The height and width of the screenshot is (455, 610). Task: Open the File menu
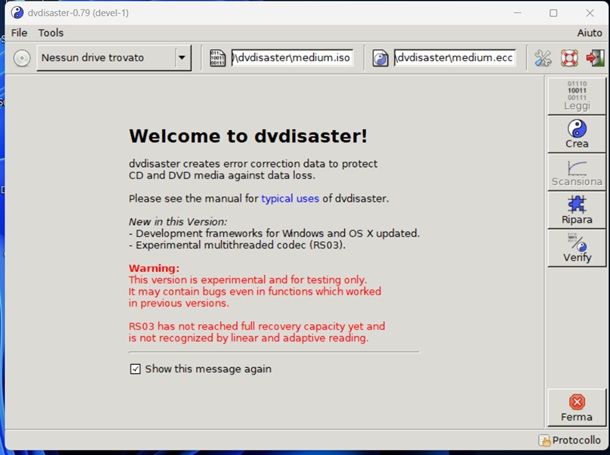tap(19, 33)
